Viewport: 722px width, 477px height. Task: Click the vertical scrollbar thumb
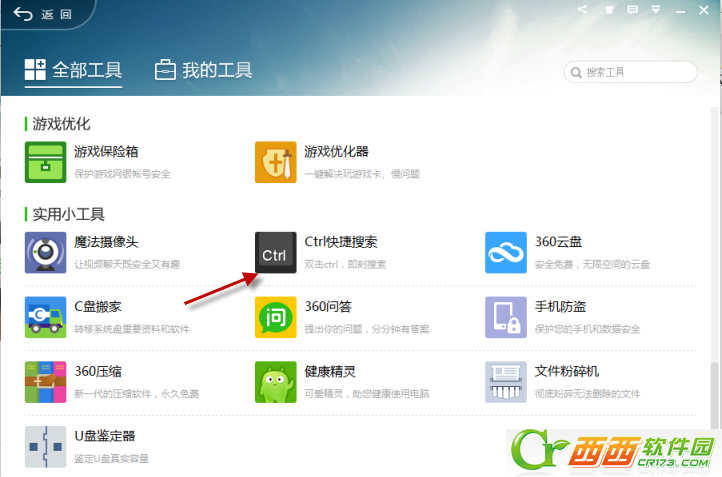coord(714,396)
